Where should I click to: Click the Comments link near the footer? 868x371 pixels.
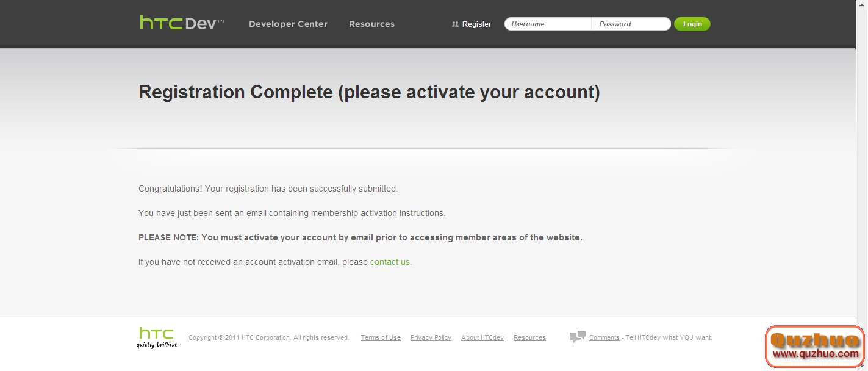click(604, 337)
